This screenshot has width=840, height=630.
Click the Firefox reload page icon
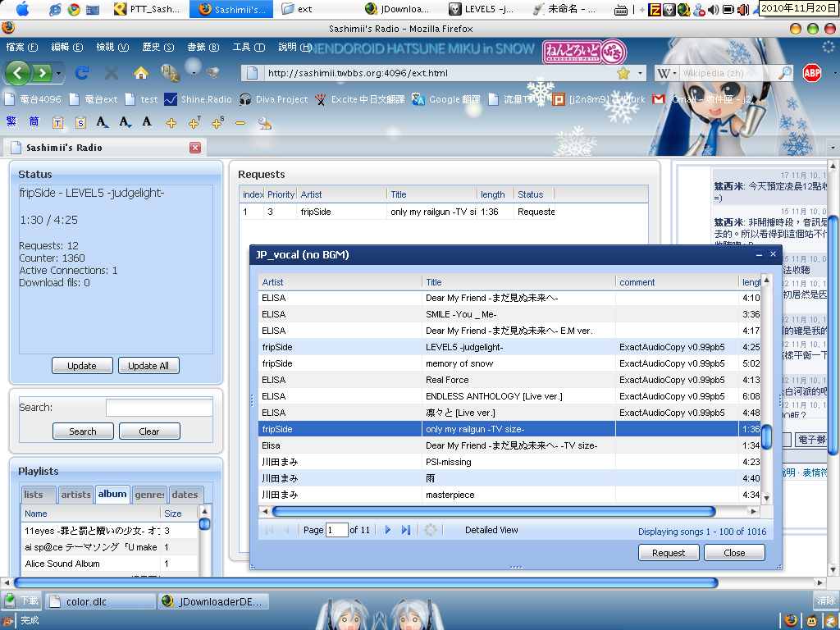point(82,73)
